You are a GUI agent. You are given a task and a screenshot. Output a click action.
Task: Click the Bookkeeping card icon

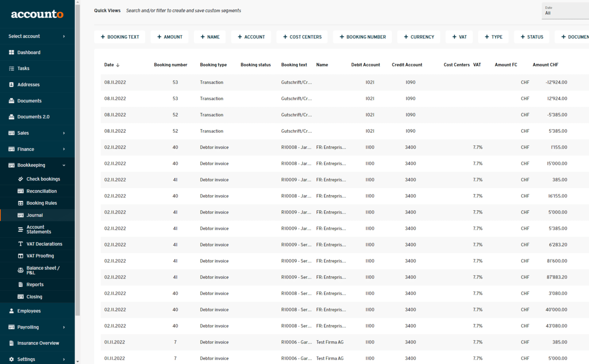click(11, 165)
